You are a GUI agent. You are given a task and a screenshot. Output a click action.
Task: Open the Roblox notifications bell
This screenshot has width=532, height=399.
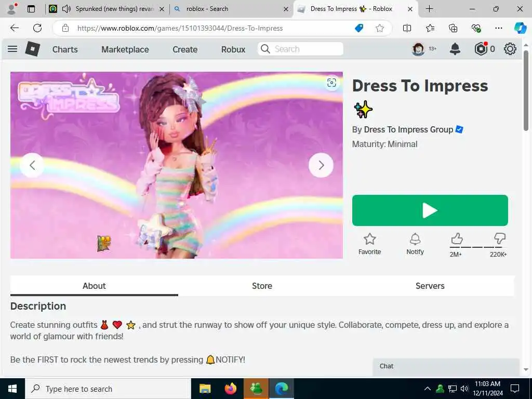click(x=455, y=49)
